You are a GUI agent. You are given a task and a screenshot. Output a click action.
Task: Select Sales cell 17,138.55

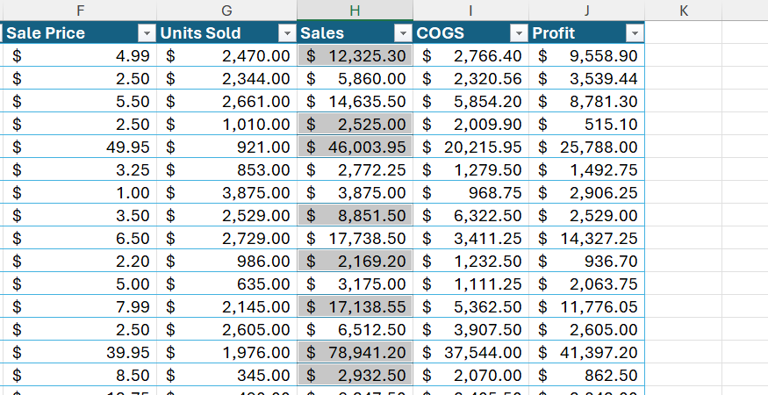[355, 306]
